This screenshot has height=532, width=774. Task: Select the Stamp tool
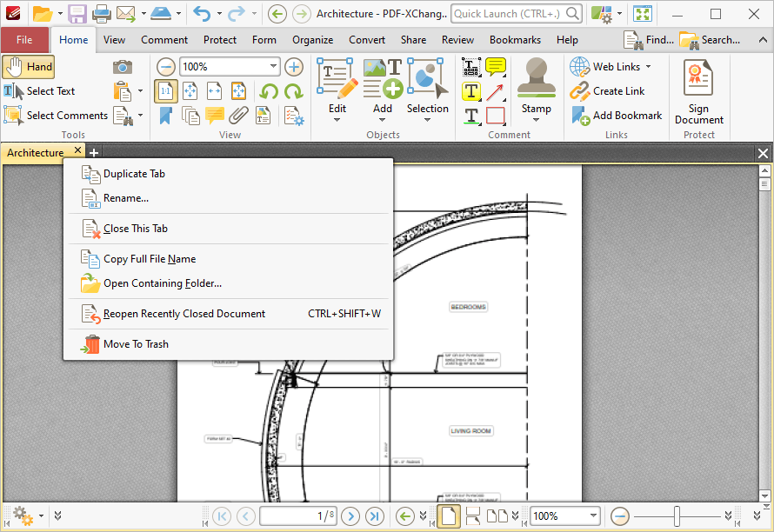tap(536, 90)
